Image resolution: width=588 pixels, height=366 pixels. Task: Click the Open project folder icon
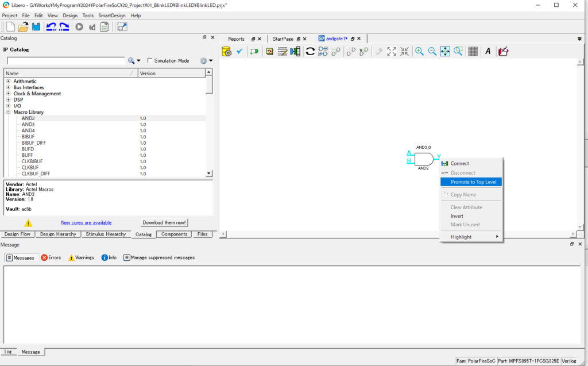click(x=24, y=26)
